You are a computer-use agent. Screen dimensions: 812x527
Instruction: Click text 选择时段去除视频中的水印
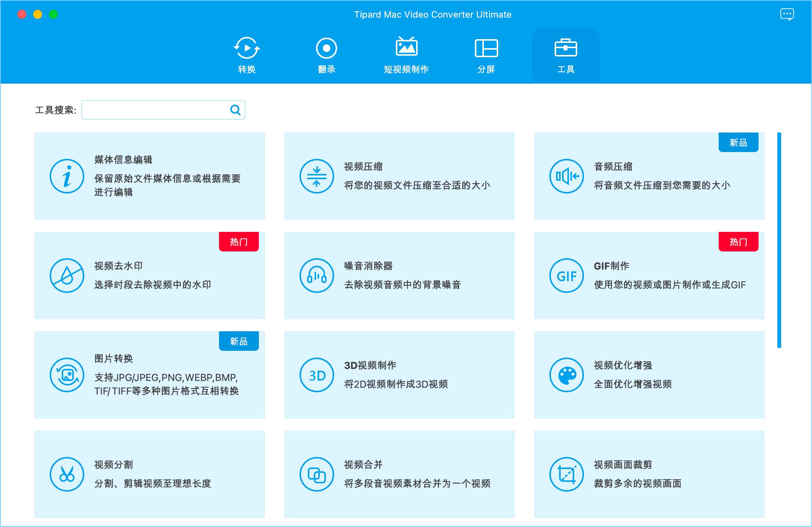click(x=153, y=285)
